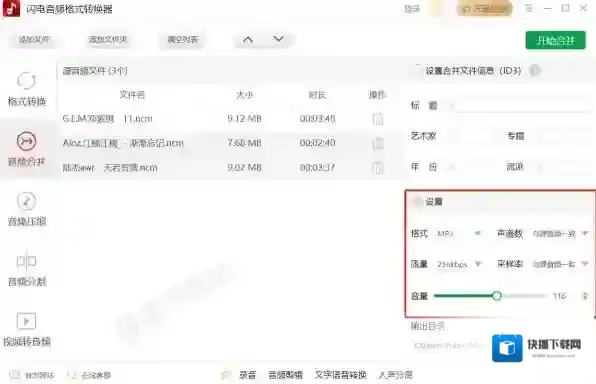Expand the 声道数 channels dropdown

pos(560,233)
